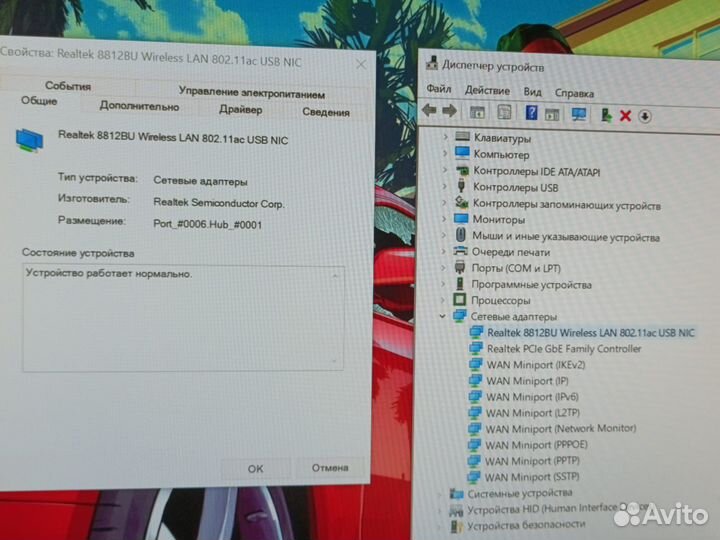Click the Back arrow in Device Manager toolbar
The height and width of the screenshot is (540, 720).
(x=429, y=112)
